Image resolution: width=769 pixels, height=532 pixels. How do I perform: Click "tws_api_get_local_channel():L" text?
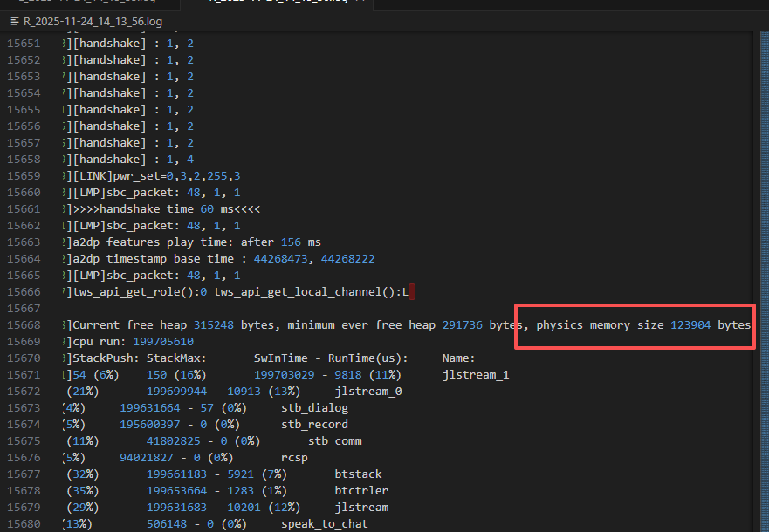(x=311, y=292)
